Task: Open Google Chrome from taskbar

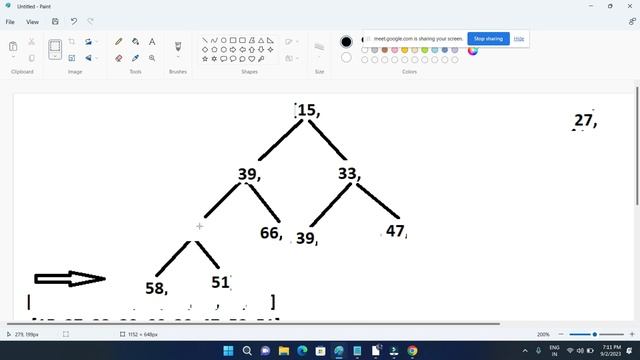Action: point(412,351)
